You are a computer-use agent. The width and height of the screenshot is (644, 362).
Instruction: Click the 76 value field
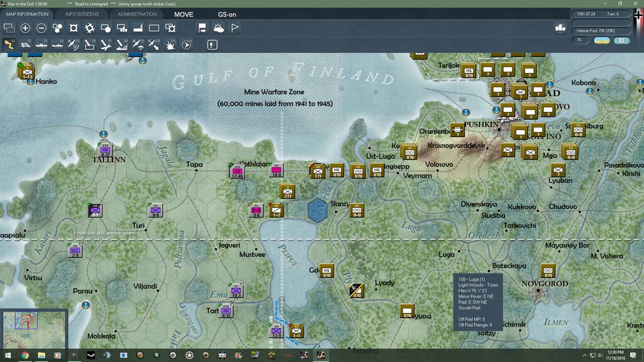pos(579,40)
